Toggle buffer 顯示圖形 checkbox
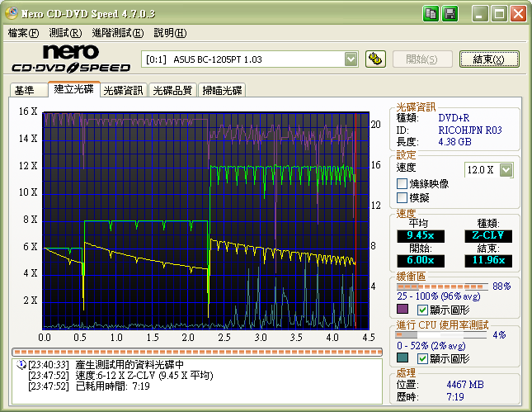 [422, 310]
